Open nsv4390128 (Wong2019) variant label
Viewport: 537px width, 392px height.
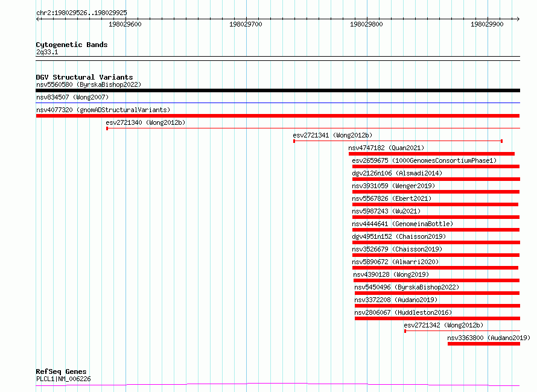pos(391,274)
